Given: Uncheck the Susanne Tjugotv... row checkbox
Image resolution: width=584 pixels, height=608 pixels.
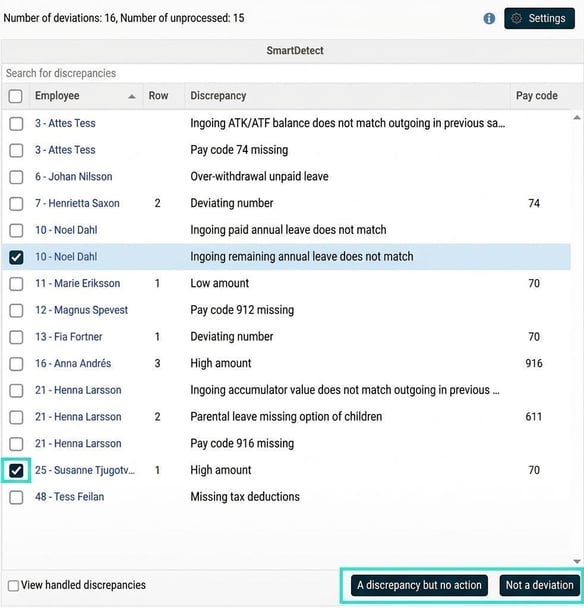Looking at the screenshot, I should click(x=16, y=471).
